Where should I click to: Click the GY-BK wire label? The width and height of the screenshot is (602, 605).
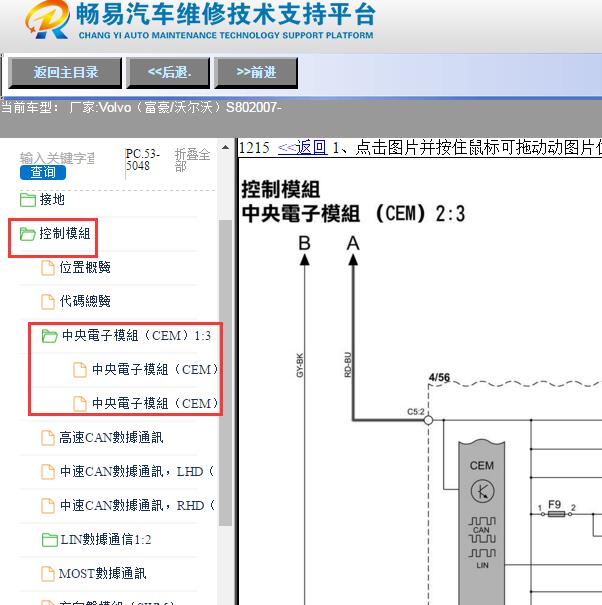[x=300, y=365]
